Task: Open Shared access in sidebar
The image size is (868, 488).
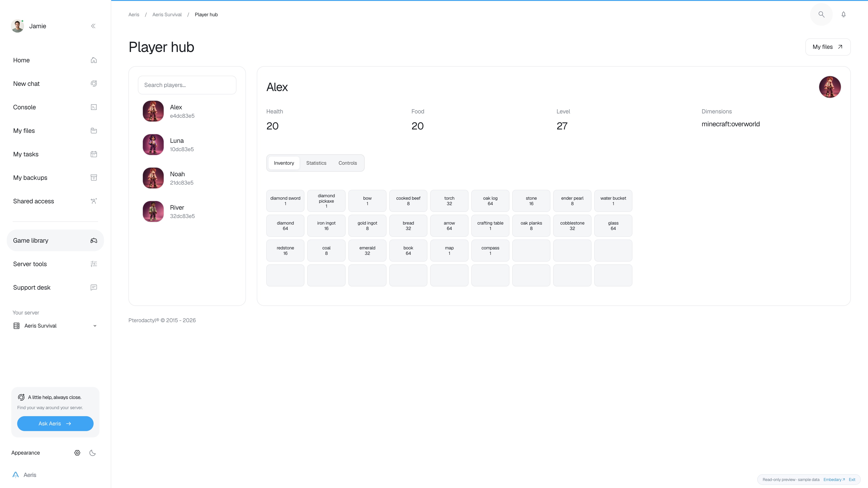Action: (x=55, y=201)
